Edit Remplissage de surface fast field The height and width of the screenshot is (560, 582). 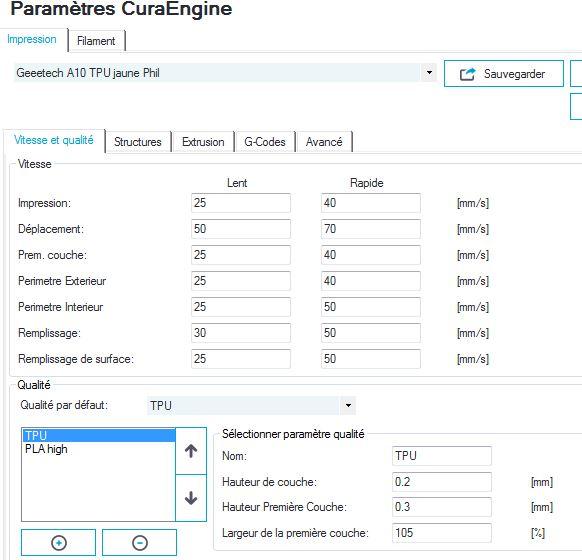370,358
